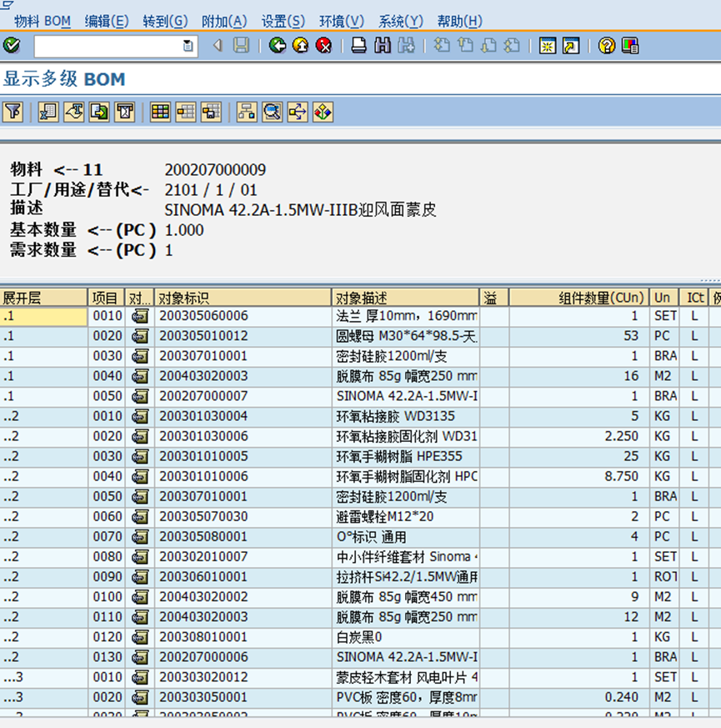The width and height of the screenshot is (721, 728).
Task: Click the yellow Exit arrow icon
Action: [x=301, y=46]
